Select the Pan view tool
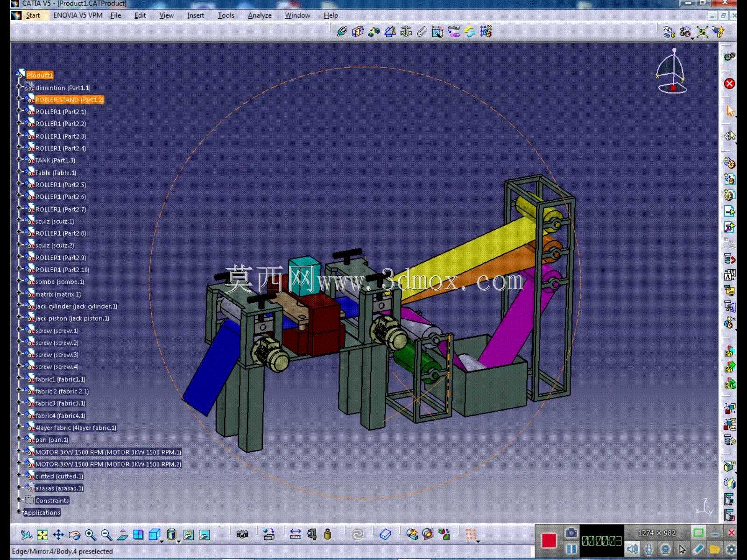 click(x=58, y=535)
